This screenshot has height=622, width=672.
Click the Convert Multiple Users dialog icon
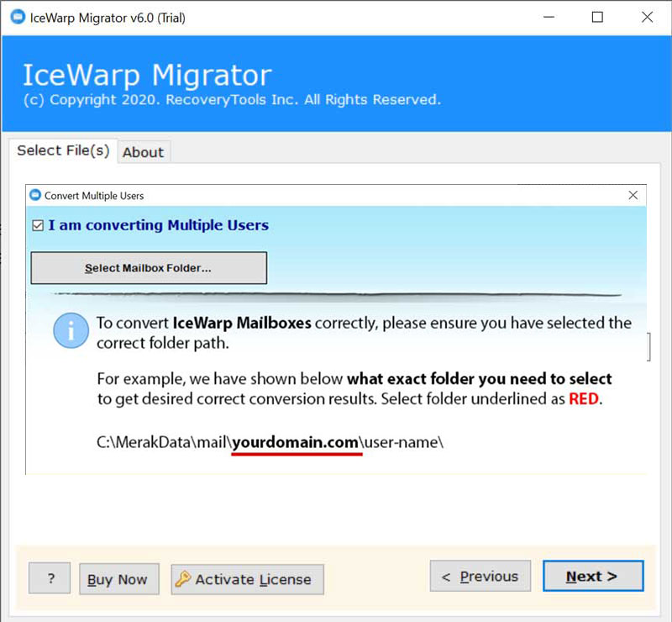[35, 195]
